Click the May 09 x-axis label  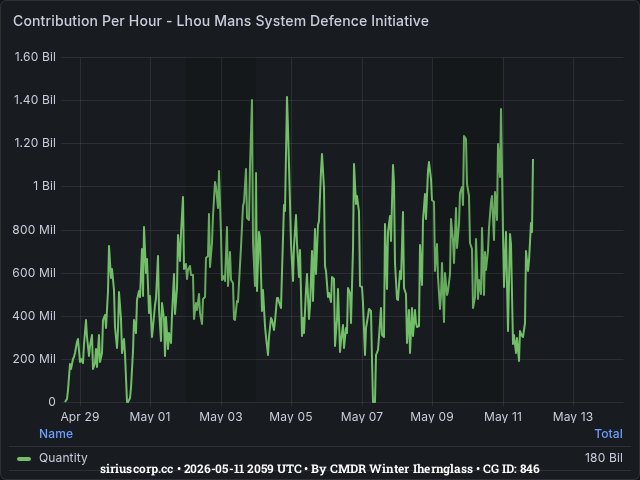click(x=432, y=417)
